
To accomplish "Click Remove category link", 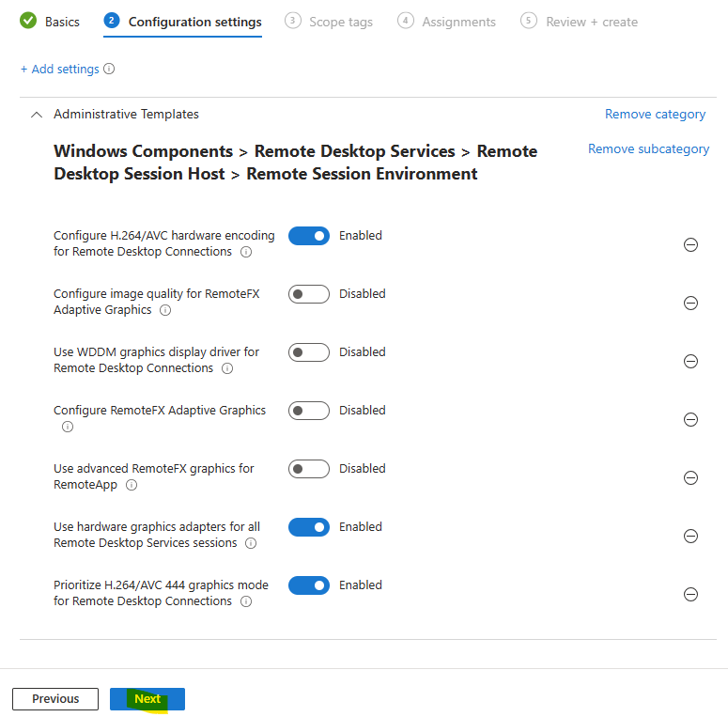I will click(655, 114).
